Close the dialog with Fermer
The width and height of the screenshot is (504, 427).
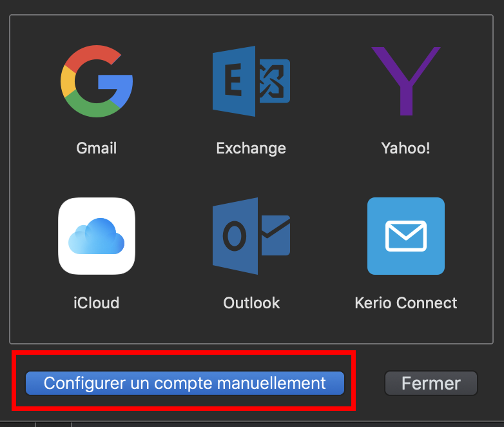tap(431, 383)
